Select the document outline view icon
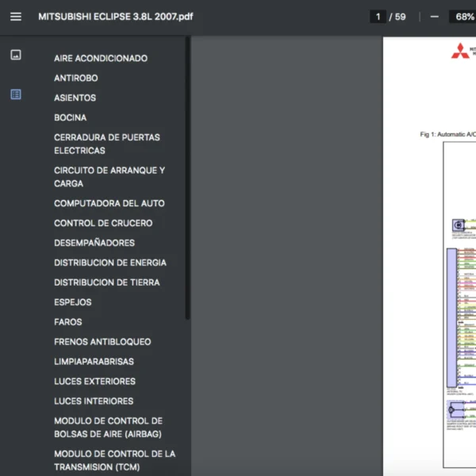The height and width of the screenshot is (476, 476). (x=16, y=94)
